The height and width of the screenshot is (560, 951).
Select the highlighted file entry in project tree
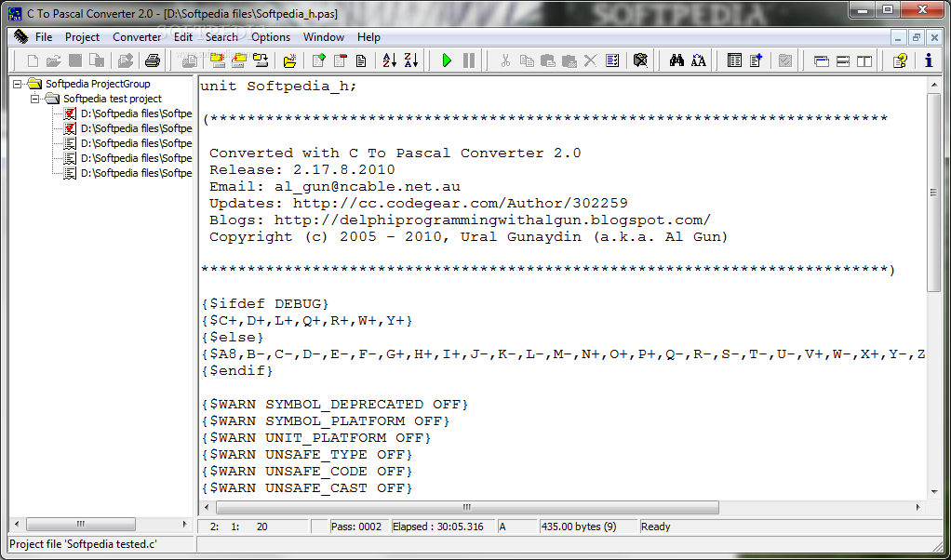pos(136,127)
